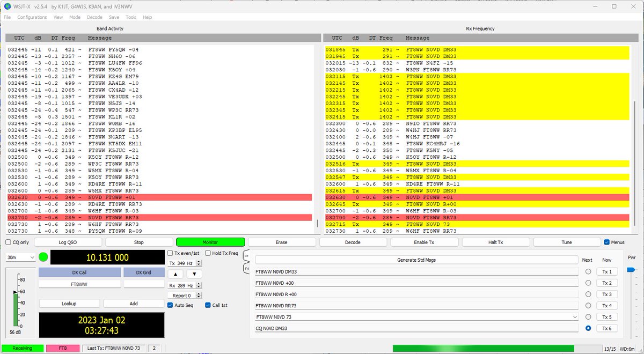
Task: Click the Enable Tx button
Action: point(424,242)
